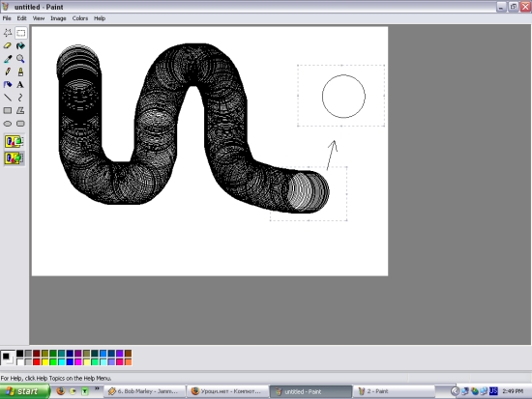The image size is (532, 399).
Task: Open the Colors menu
Action: point(80,18)
